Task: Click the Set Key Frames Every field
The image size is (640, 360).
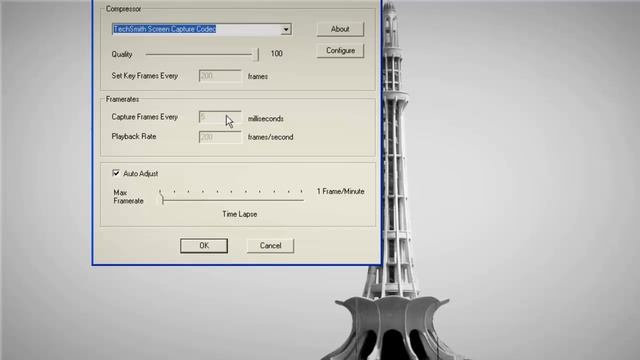Action: coord(220,76)
